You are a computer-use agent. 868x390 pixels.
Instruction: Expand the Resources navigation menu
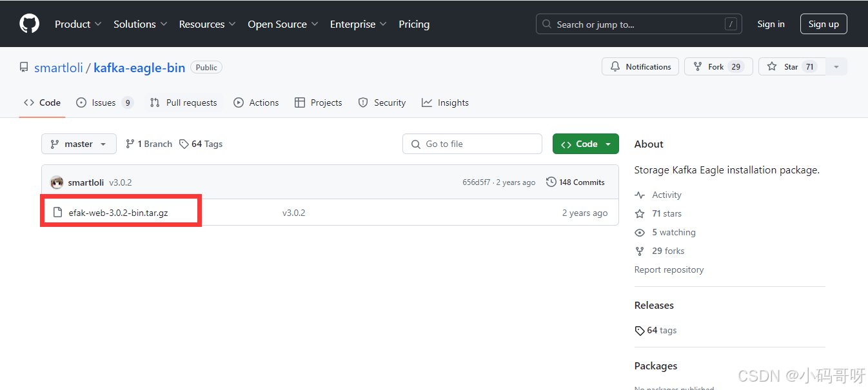(208, 24)
